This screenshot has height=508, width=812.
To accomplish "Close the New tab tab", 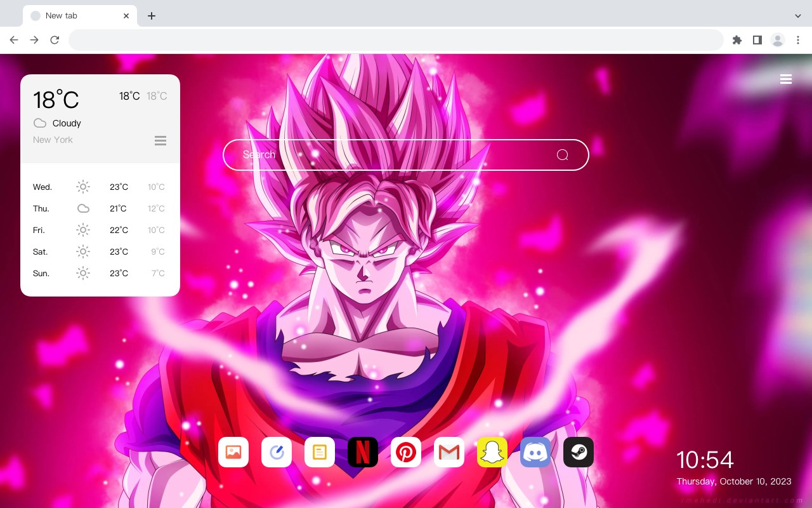I will pyautogui.click(x=127, y=15).
